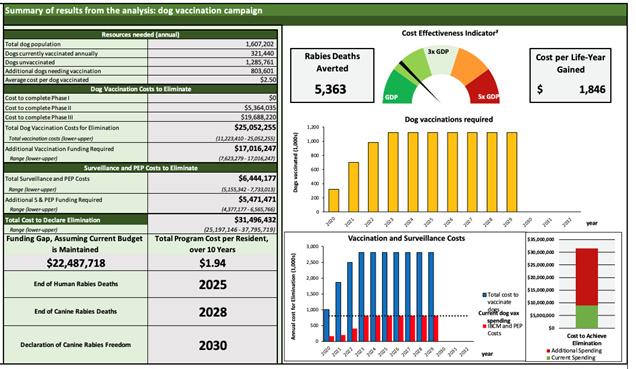Select End of Canine Rabies Deaths year 2028

[213, 312]
